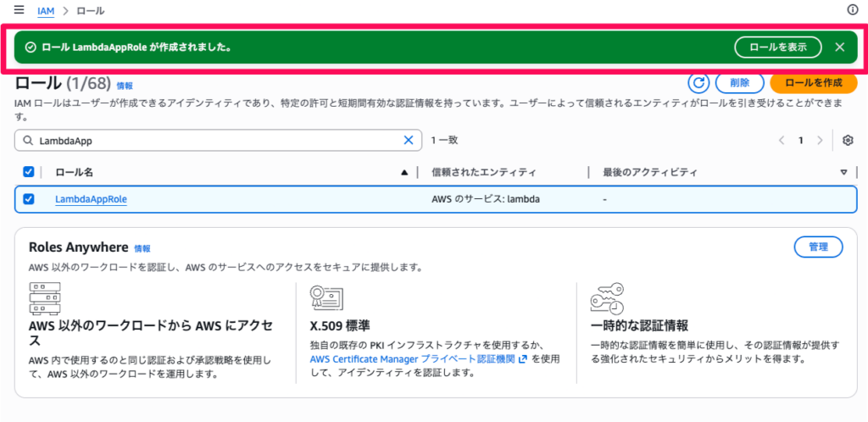Sort by role name ascending arrow
The height and width of the screenshot is (422, 868).
coord(404,172)
